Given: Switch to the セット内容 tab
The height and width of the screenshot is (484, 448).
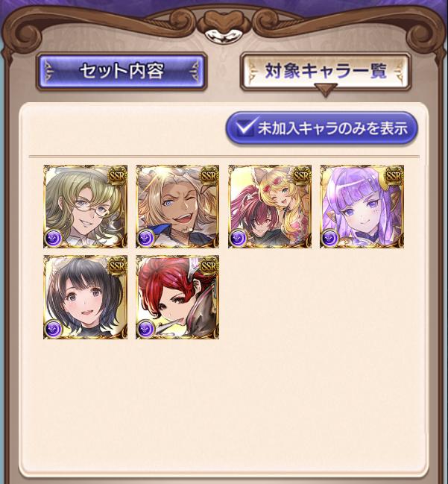Looking at the screenshot, I should (x=122, y=72).
